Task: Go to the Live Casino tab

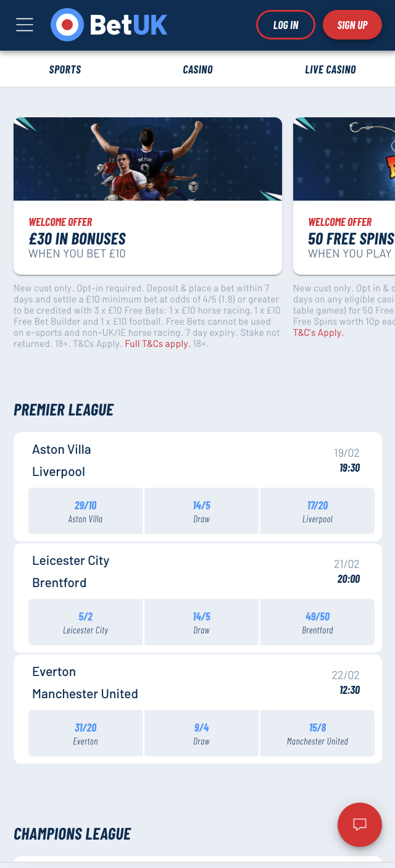Action: (x=330, y=70)
